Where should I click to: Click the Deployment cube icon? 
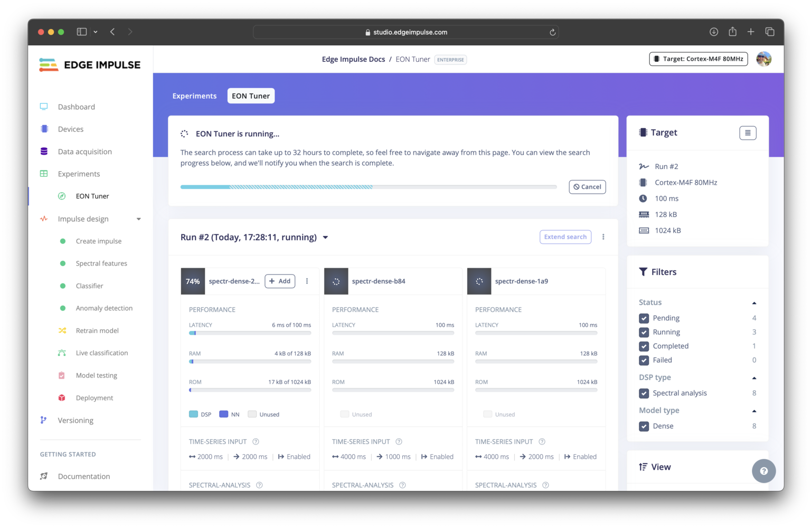pyautogui.click(x=62, y=398)
